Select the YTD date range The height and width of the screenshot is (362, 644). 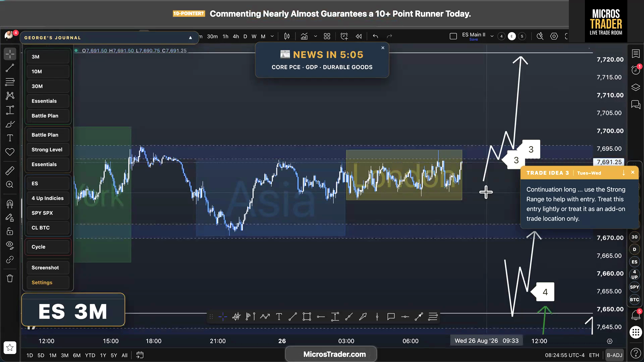click(x=90, y=355)
